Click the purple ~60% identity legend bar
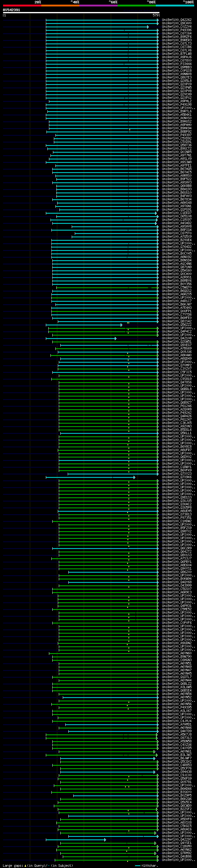 coord(99,6)
